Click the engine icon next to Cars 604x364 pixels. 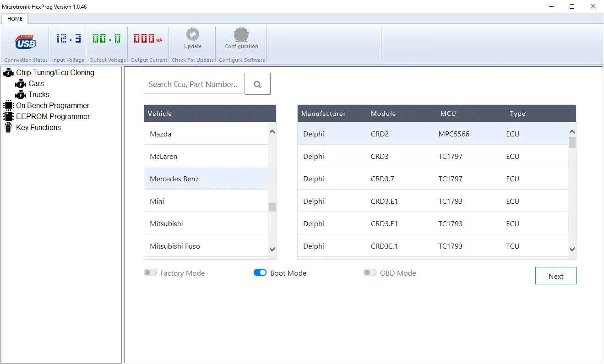[21, 84]
